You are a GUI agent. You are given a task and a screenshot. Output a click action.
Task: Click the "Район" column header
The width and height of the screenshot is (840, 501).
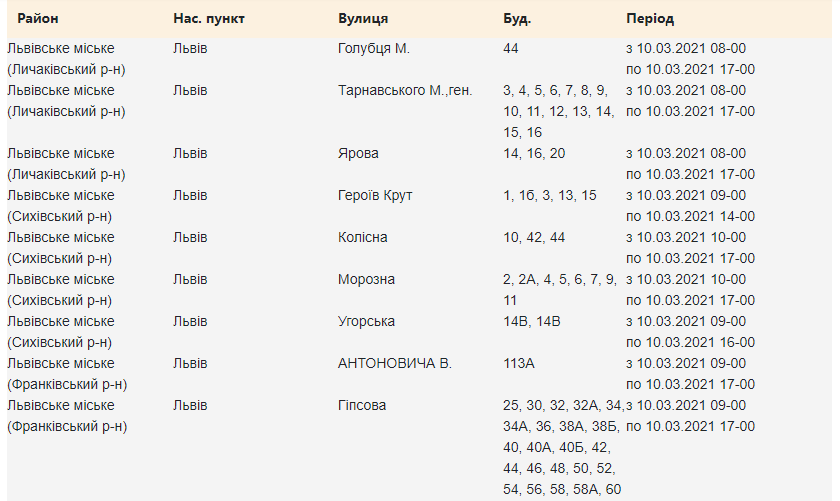[x=38, y=19]
